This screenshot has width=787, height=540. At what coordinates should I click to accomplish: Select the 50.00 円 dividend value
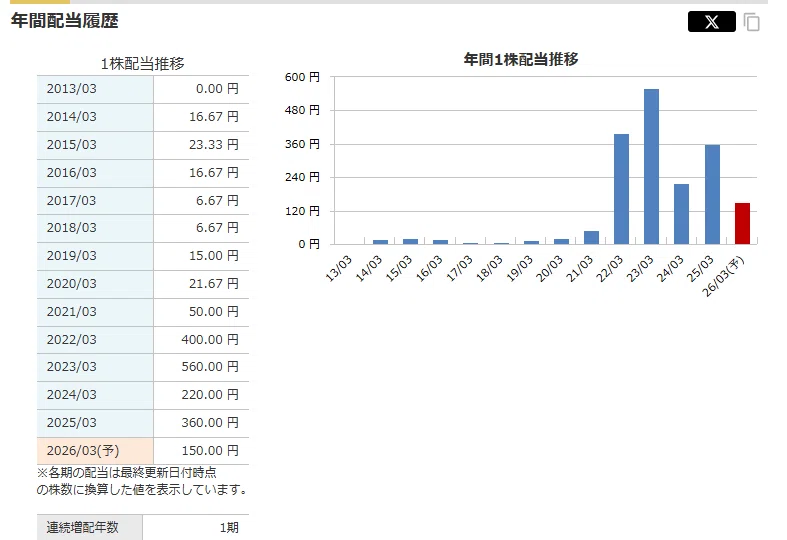coord(201,312)
